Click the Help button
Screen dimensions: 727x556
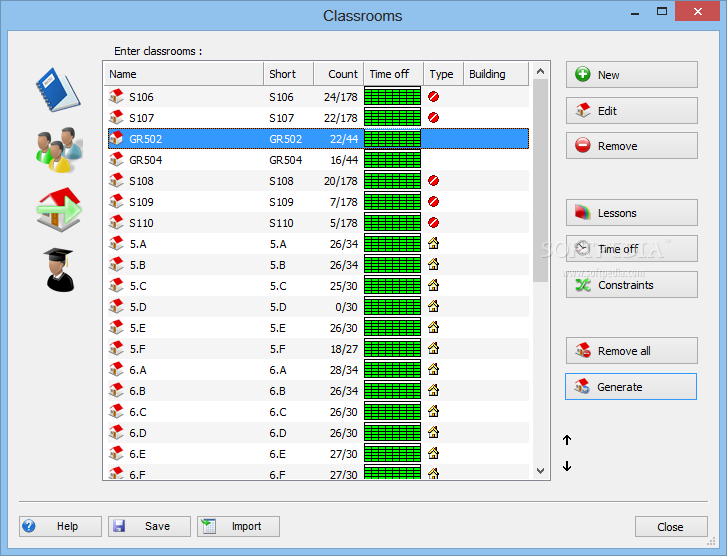(60, 526)
